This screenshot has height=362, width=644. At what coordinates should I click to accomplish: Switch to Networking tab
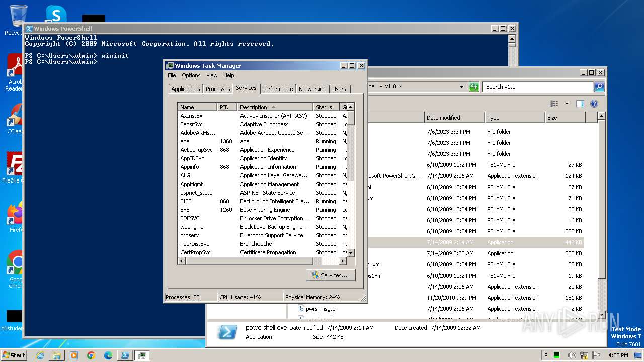pyautogui.click(x=312, y=89)
